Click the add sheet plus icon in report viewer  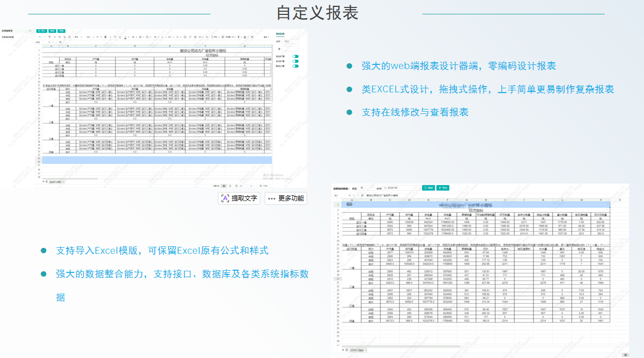343,350
